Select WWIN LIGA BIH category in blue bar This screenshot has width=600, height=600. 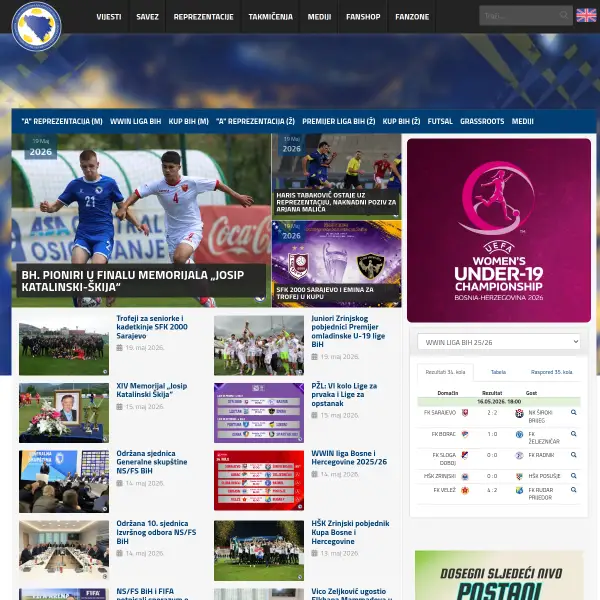pos(135,121)
